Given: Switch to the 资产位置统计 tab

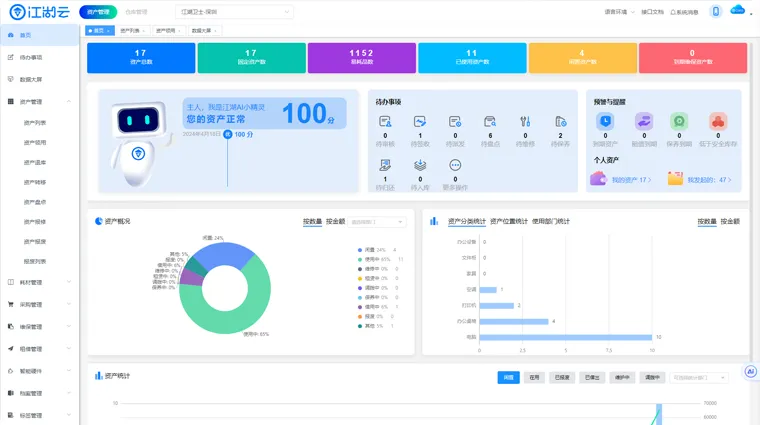Looking at the screenshot, I should [509, 221].
